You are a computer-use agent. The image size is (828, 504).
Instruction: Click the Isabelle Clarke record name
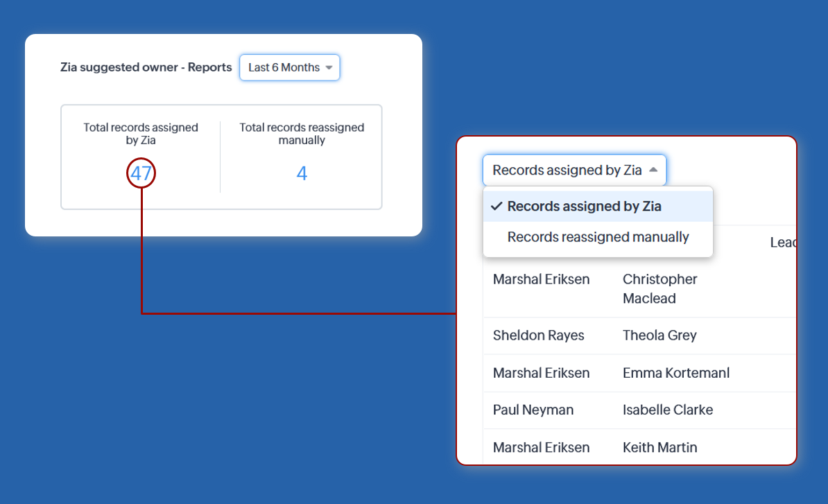(667, 410)
